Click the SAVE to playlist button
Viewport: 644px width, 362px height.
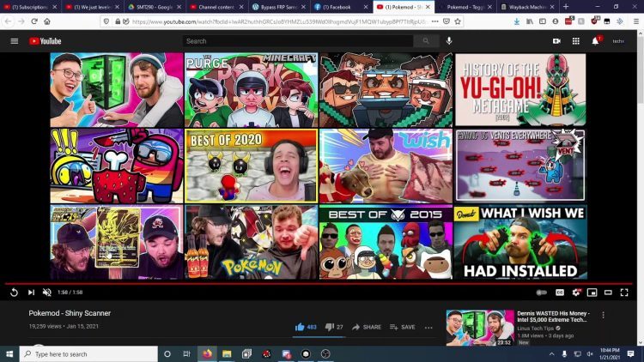click(402, 327)
